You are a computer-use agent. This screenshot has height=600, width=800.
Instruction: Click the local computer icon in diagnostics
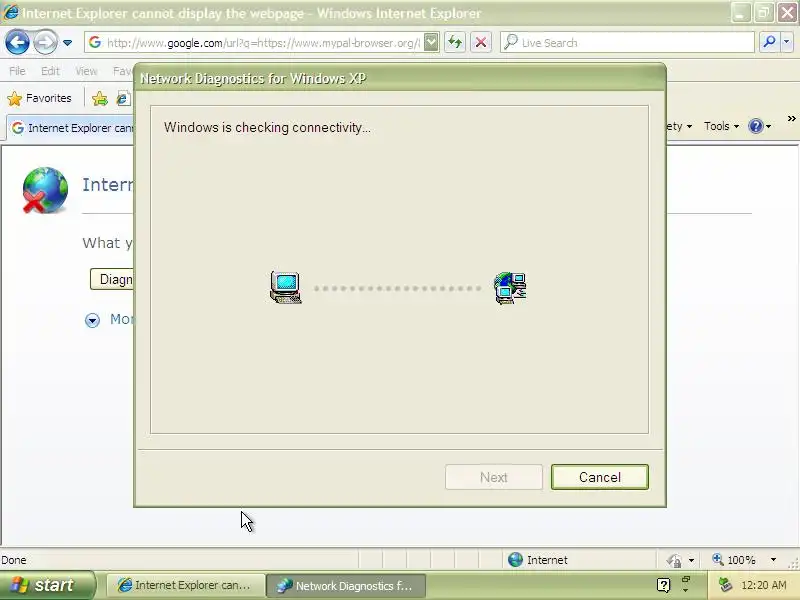(x=286, y=288)
